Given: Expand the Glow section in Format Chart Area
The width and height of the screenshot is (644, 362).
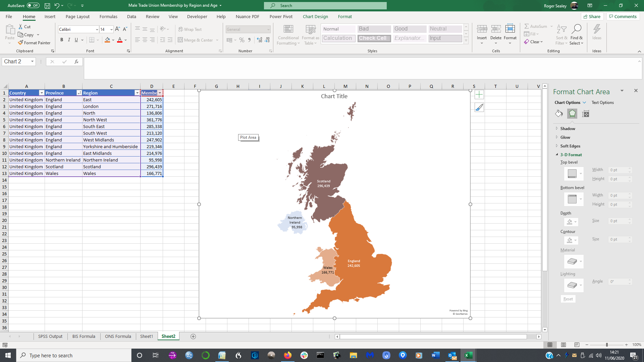Looking at the screenshot, I should point(557,137).
